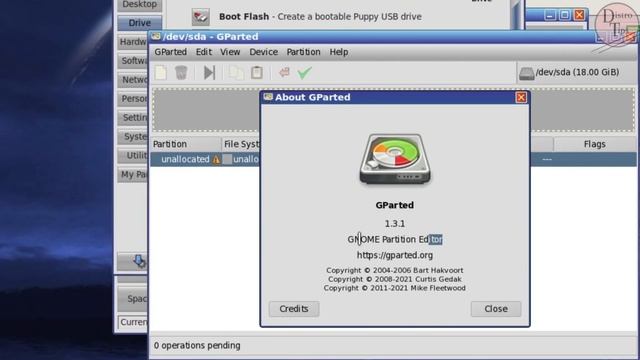
Task: Click the Delete partition trash icon
Action: point(181,73)
